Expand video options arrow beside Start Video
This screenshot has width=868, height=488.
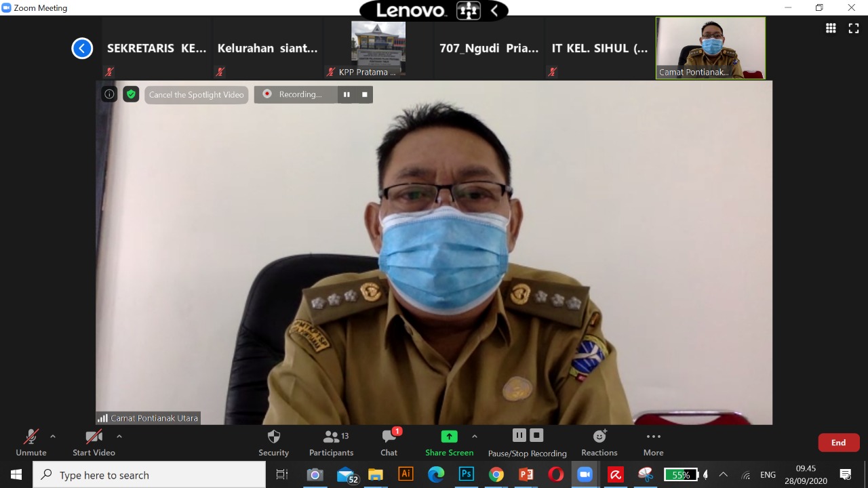pos(119,436)
